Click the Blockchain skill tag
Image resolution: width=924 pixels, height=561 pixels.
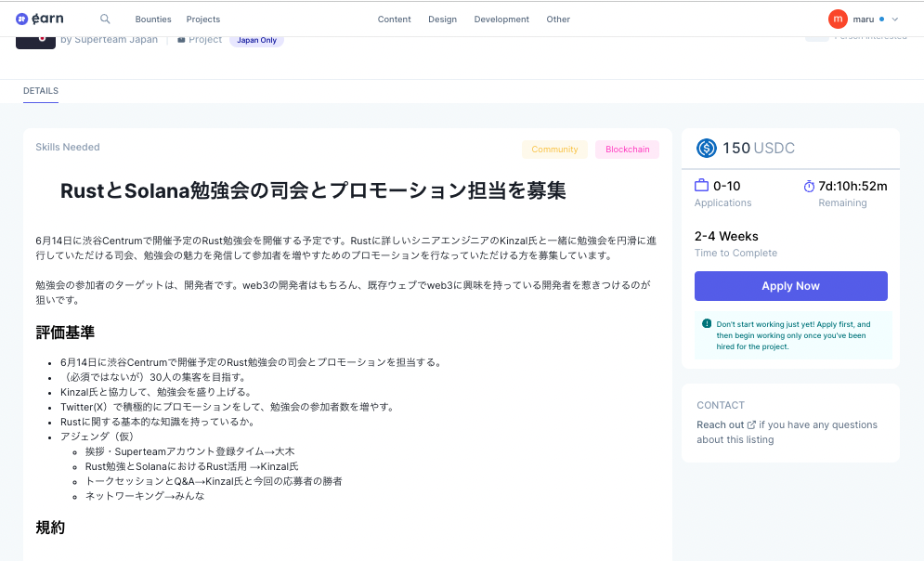(x=627, y=150)
